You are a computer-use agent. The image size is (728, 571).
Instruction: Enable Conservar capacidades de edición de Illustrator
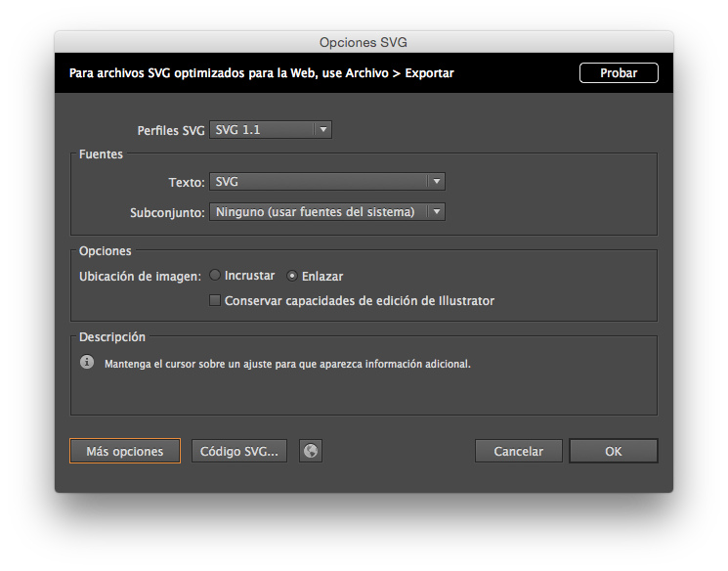pos(215,300)
